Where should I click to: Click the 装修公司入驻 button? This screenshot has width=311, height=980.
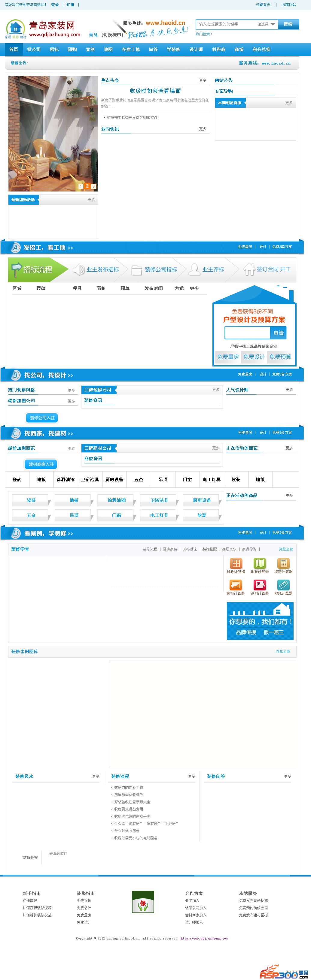pos(42,418)
